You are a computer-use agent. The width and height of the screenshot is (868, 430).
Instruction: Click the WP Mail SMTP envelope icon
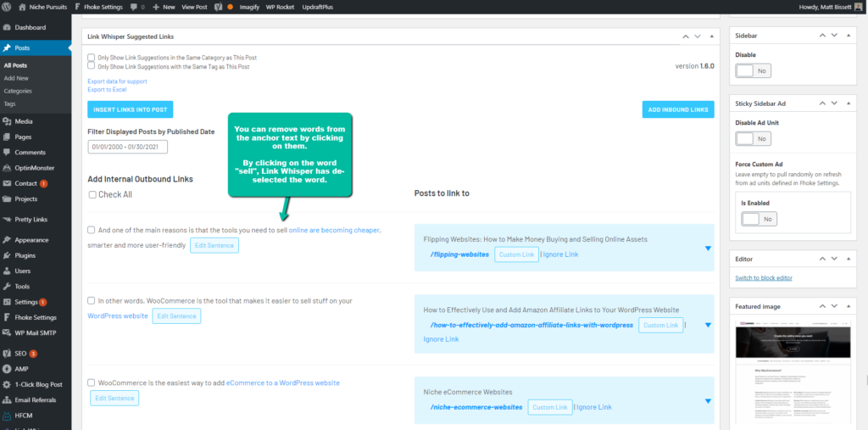[x=7, y=333]
